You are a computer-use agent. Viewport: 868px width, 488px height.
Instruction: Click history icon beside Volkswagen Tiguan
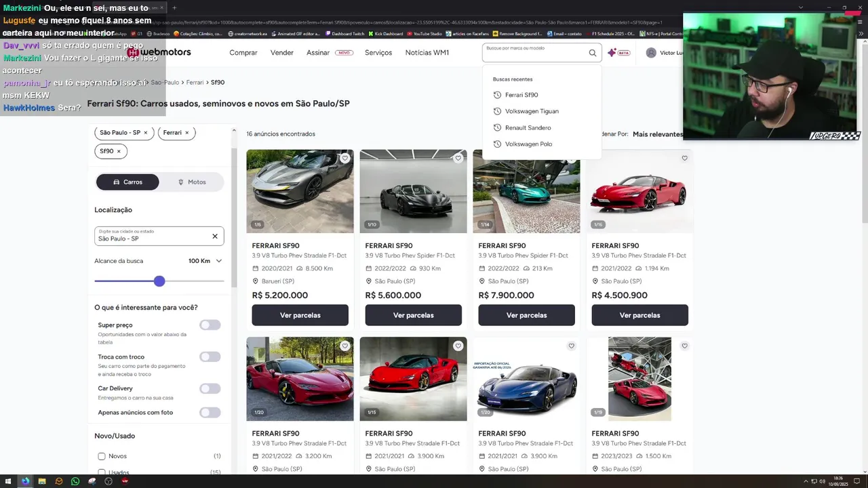(x=497, y=111)
